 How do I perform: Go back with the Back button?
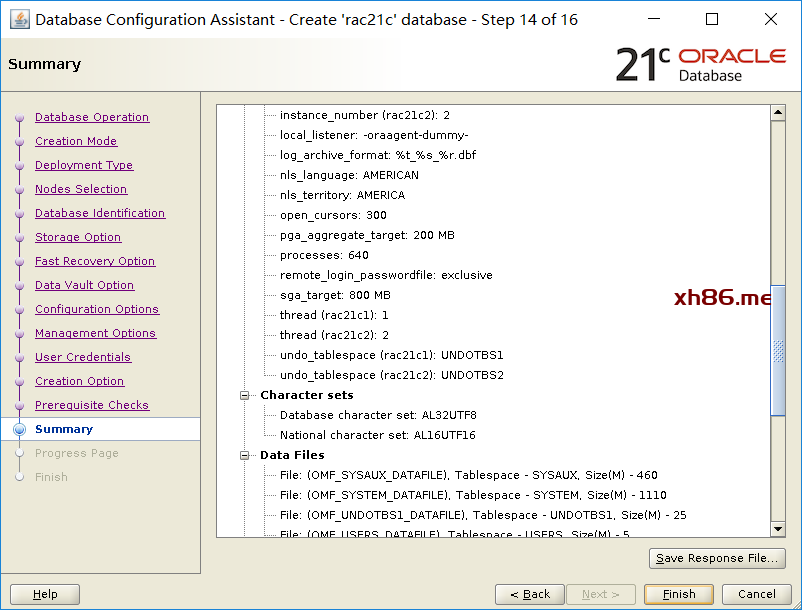click(529, 594)
